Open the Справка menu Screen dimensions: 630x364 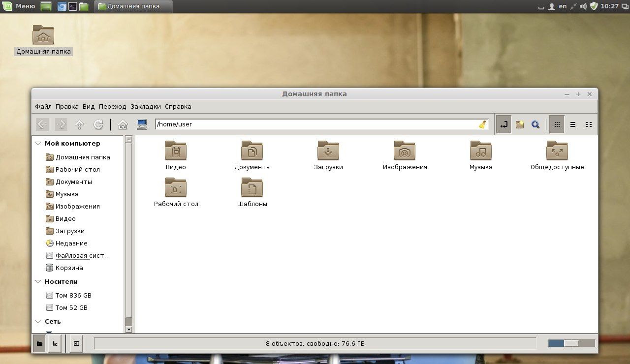tap(178, 106)
